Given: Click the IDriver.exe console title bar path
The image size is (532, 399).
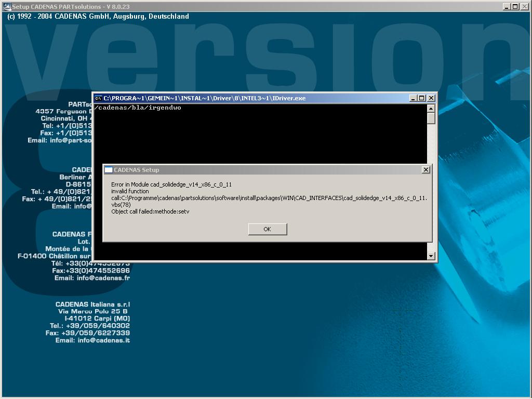Looking at the screenshot, I should [x=205, y=98].
